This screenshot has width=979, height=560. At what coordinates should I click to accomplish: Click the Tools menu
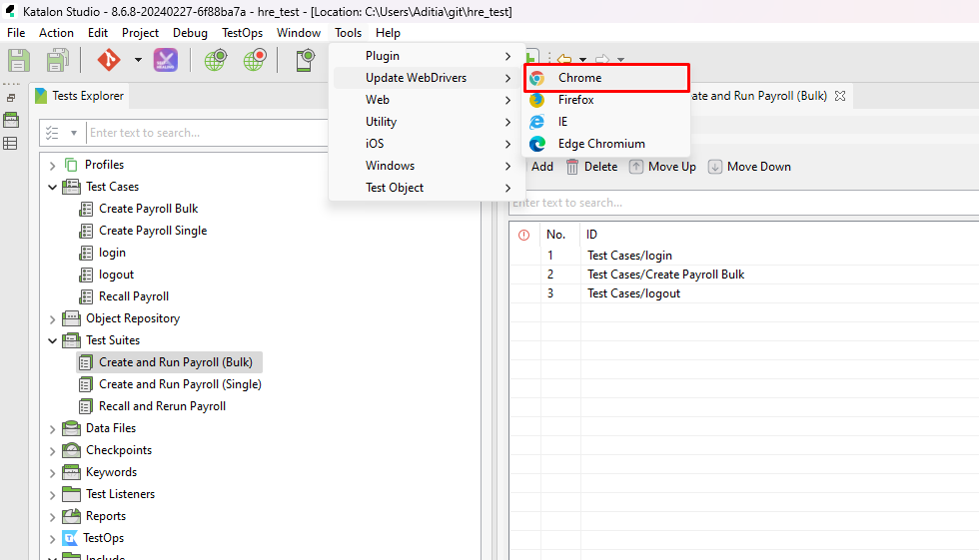pyautogui.click(x=349, y=32)
